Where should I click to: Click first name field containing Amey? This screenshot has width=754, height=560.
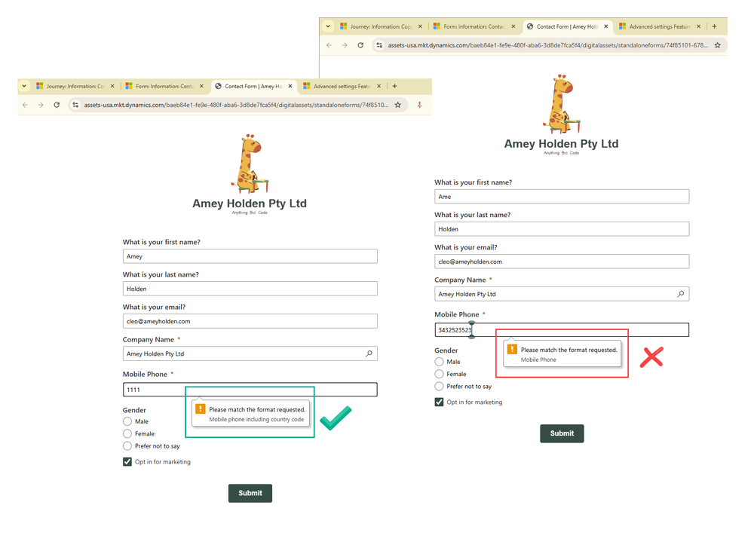pyautogui.click(x=250, y=256)
